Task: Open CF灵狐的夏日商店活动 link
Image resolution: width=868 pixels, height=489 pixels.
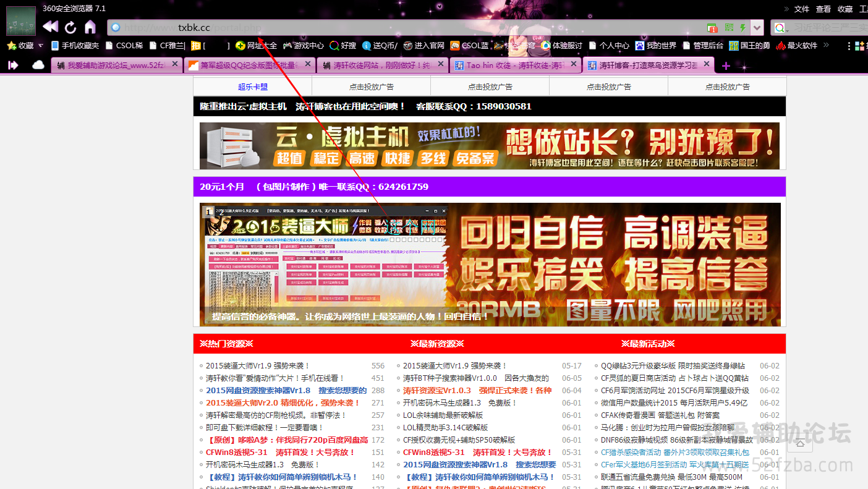Action: (675, 378)
